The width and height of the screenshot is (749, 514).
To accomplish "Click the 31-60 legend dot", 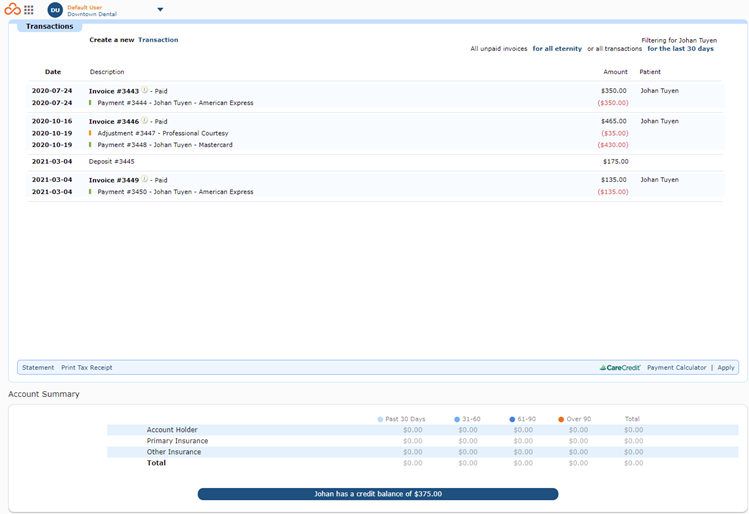I will click(457, 419).
